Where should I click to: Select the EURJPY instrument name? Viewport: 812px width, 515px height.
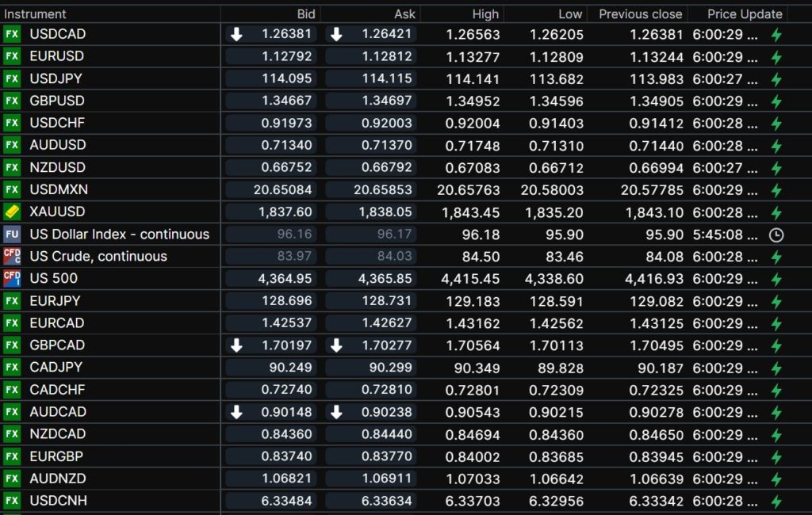[x=55, y=300]
